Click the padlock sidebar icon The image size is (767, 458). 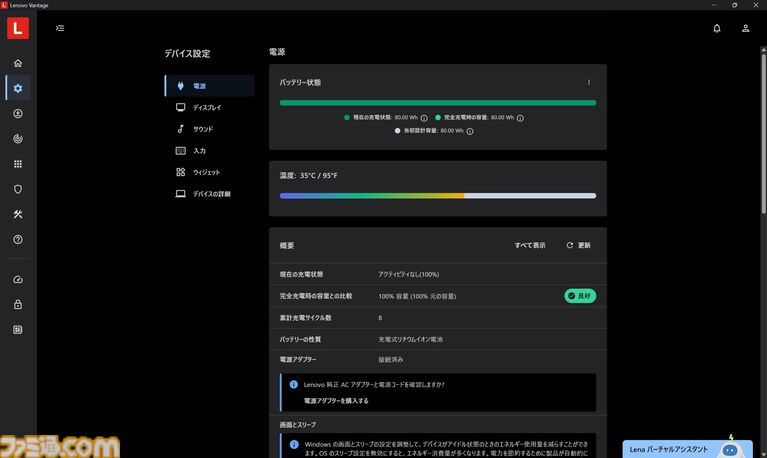coord(18,304)
